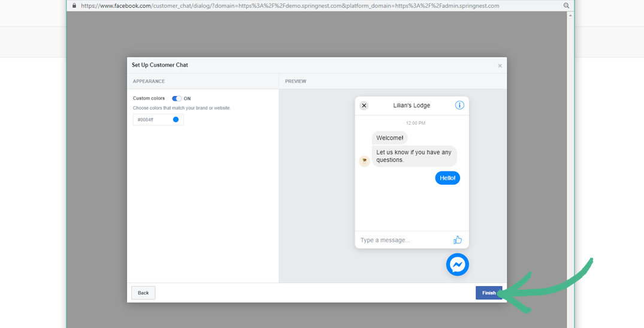Click the Messenger chat bubble icon
This screenshot has height=328, width=644.
click(x=457, y=264)
